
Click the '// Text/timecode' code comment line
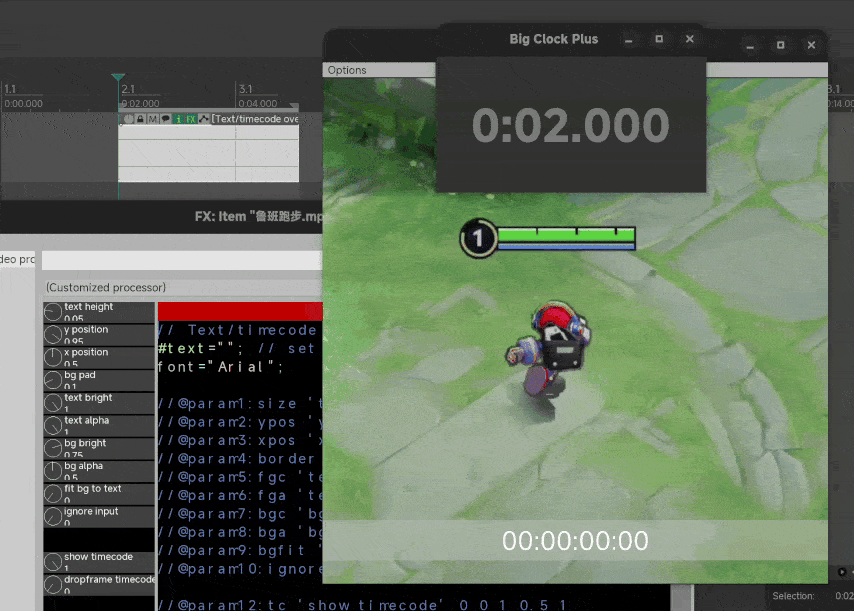(237, 330)
